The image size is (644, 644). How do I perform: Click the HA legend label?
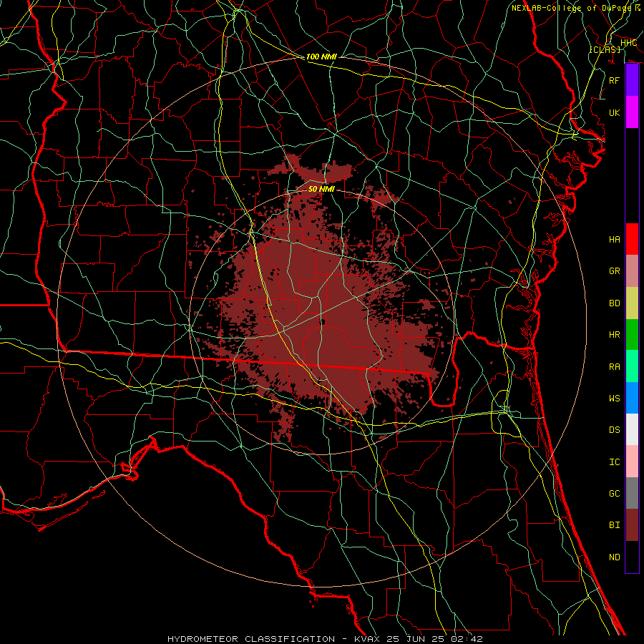[x=615, y=240]
